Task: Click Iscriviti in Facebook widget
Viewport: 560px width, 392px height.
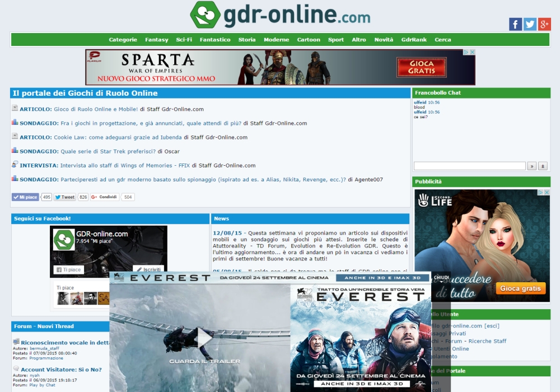Action: click(x=148, y=269)
